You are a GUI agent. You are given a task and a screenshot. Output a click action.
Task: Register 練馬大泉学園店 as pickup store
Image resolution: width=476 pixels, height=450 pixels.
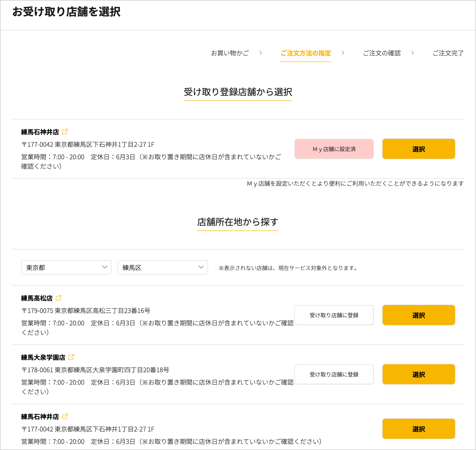pos(334,374)
